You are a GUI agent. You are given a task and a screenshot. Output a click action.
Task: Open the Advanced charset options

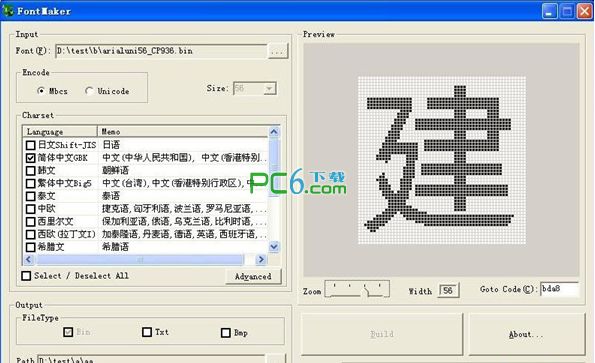(x=253, y=277)
